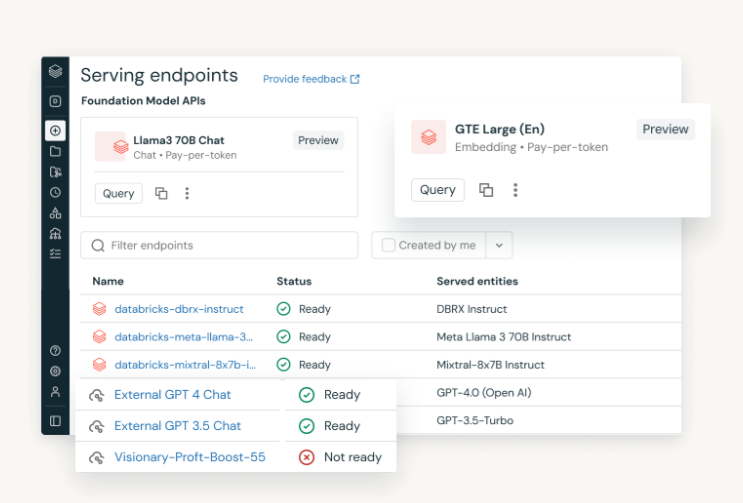Click the New plus icon in sidebar
743x503 pixels.
(x=55, y=131)
